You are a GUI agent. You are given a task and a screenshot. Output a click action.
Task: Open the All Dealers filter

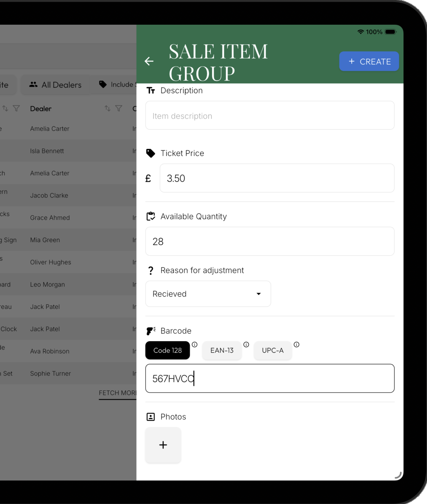tap(55, 85)
